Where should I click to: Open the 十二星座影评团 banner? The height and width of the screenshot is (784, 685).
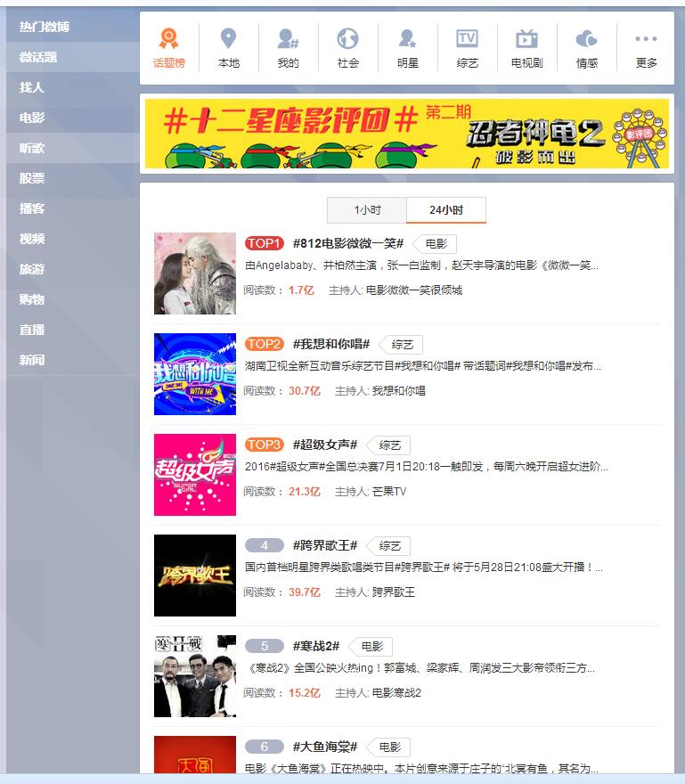406,134
